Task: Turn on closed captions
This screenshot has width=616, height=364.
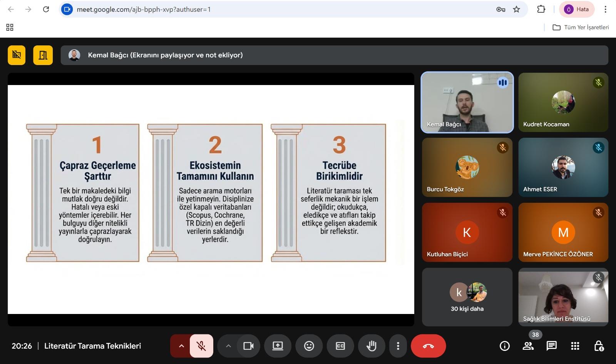Action: tap(340, 346)
